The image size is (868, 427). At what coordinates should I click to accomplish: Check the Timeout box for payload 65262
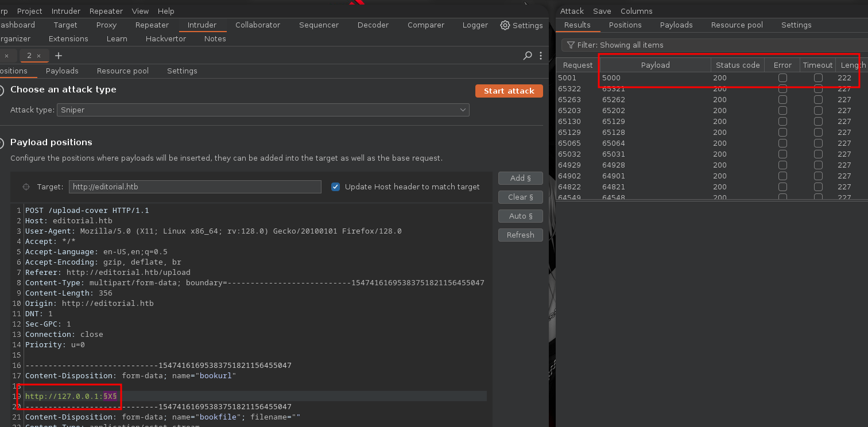click(818, 100)
